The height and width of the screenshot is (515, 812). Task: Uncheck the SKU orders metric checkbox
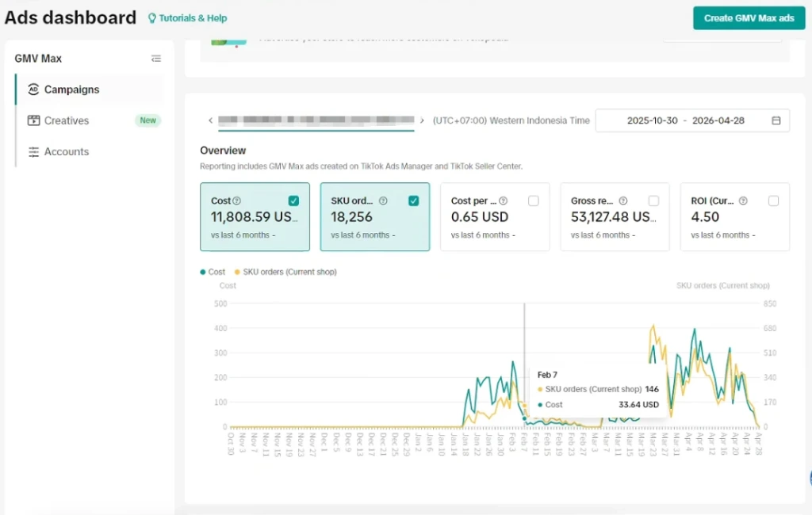[x=413, y=200]
